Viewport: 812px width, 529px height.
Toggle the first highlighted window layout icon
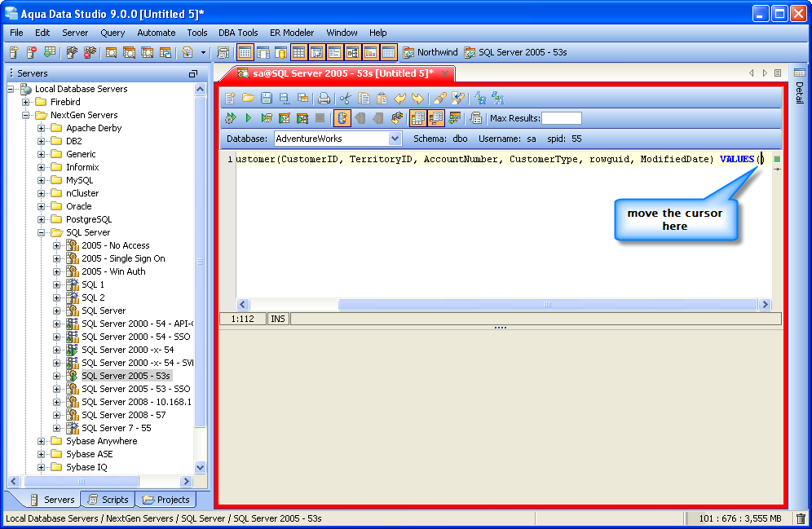pyautogui.click(x=245, y=52)
